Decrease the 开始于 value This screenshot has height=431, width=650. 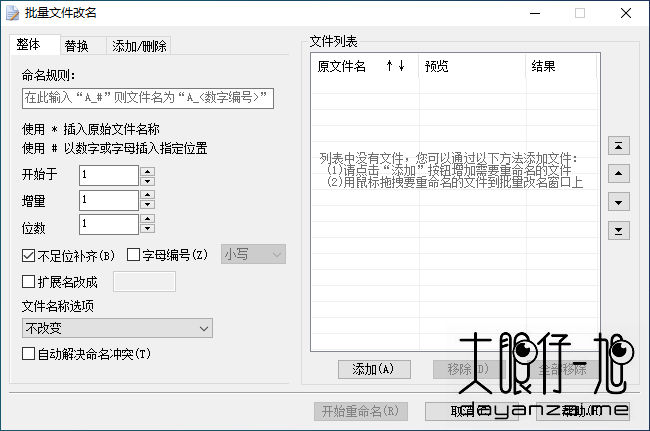(x=148, y=181)
